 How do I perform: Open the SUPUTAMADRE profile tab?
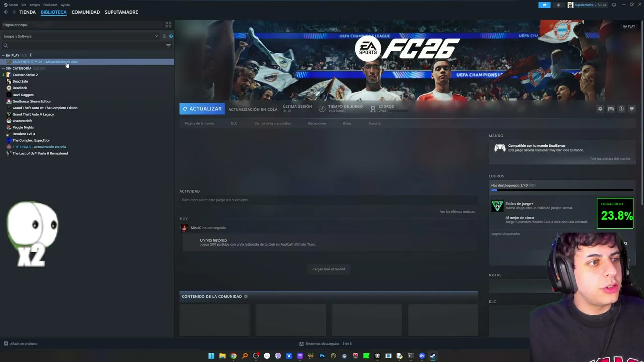tap(121, 12)
